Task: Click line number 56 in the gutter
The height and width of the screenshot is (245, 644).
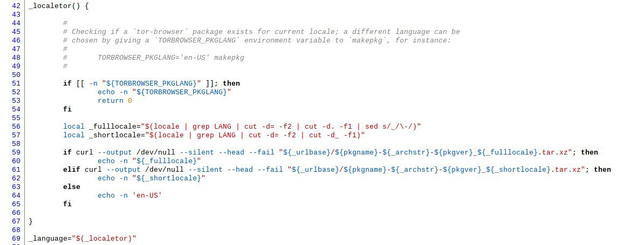Action: click(x=16, y=127)
